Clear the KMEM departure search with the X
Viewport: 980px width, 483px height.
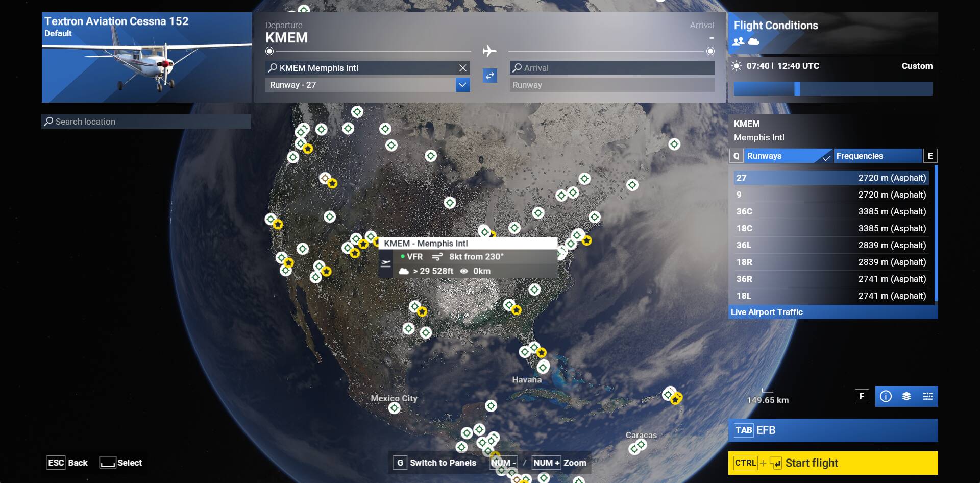462,67
